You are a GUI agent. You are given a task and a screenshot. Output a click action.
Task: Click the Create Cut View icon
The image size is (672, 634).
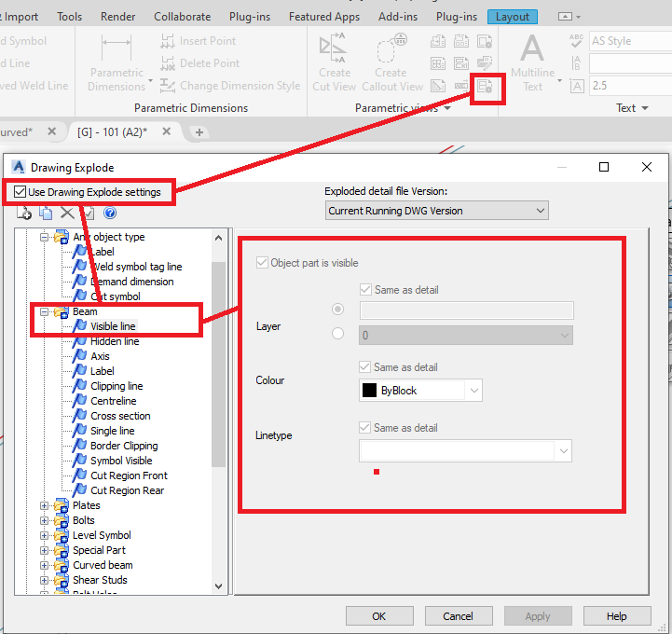pos(333,48)
